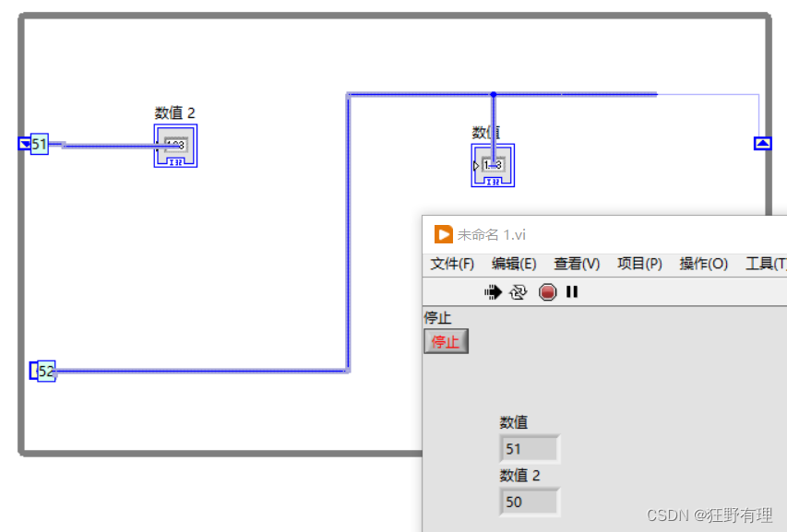
Task: Open the 操作(O) menu
Action: pyautogui.click(x=703, y=264)
